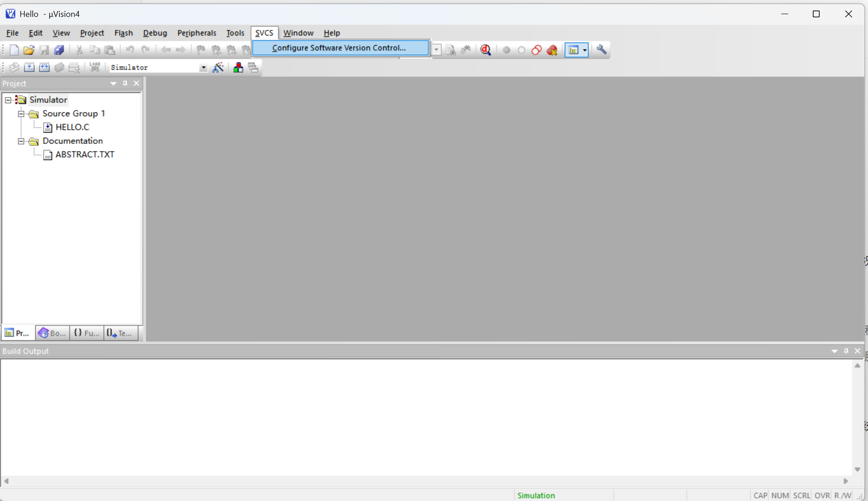Click the Paste clipboard icon

[109, 50]
